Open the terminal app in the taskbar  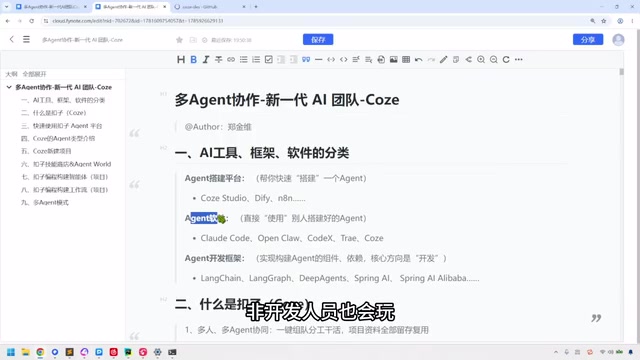coord(172,352)
